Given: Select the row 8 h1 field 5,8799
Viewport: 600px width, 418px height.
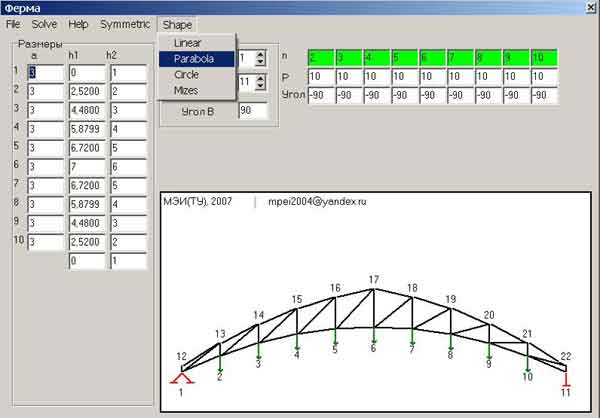Looking at the screenshot, I should [x=87, y=204].
